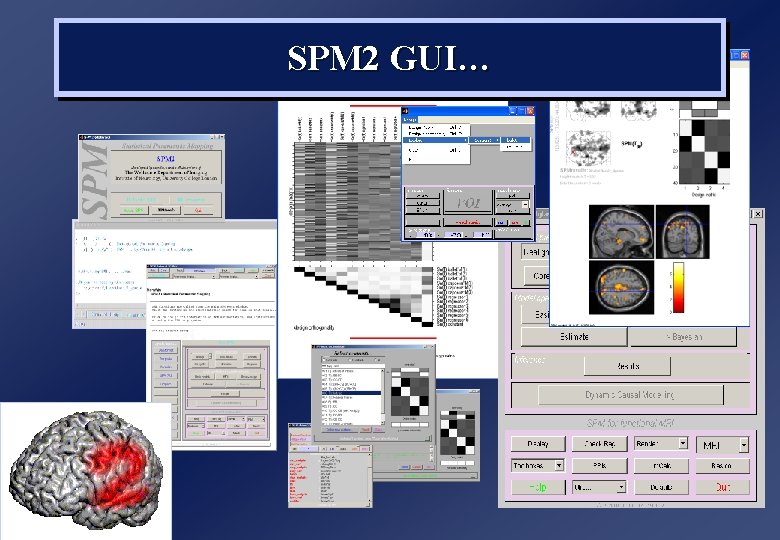Click Define new contrast button
The image size is (780, 540).
(338, 429)
